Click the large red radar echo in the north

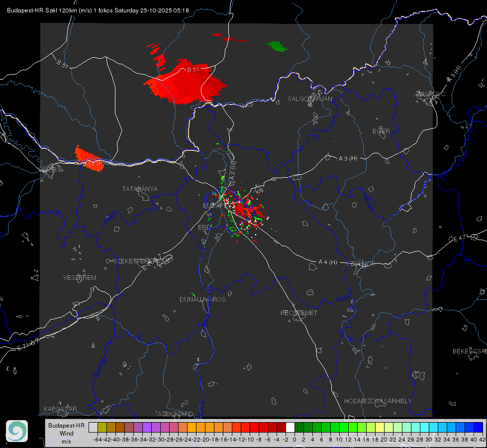[x=186, y=82]
